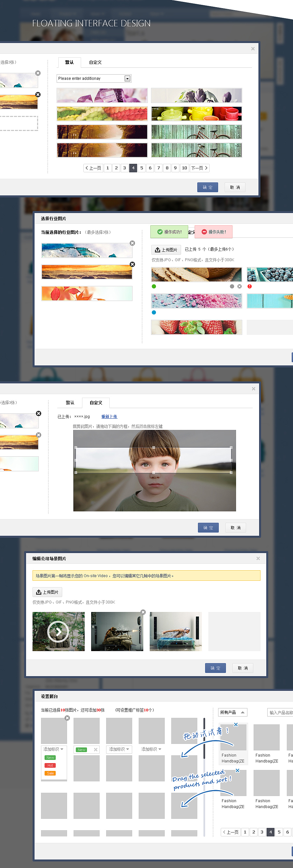Screen dimensions: 293x868
Task: Remove iceberg banner in gallery dialog with dropdown
Action: [x=38, y=73]
